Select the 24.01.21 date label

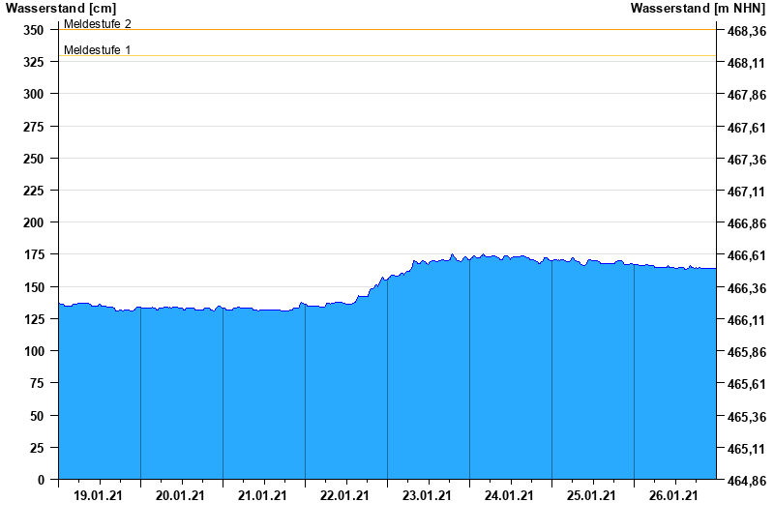click(510, 496)
